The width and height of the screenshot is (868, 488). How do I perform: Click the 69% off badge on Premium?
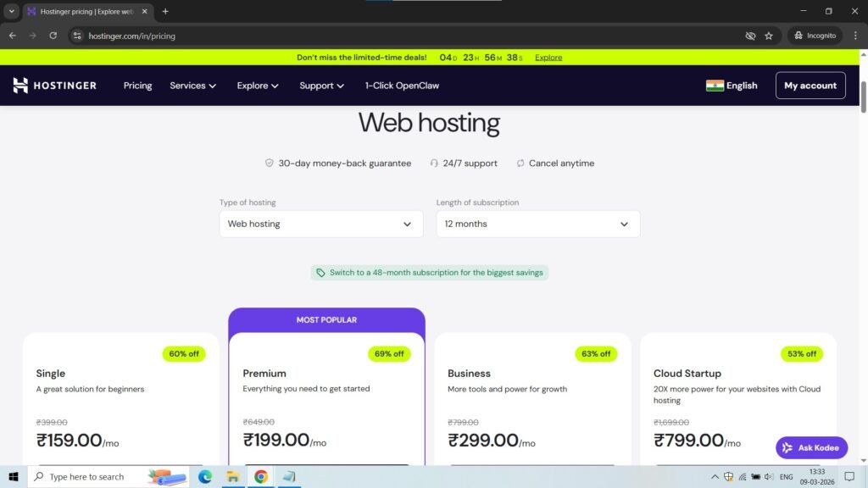point(389,353)
